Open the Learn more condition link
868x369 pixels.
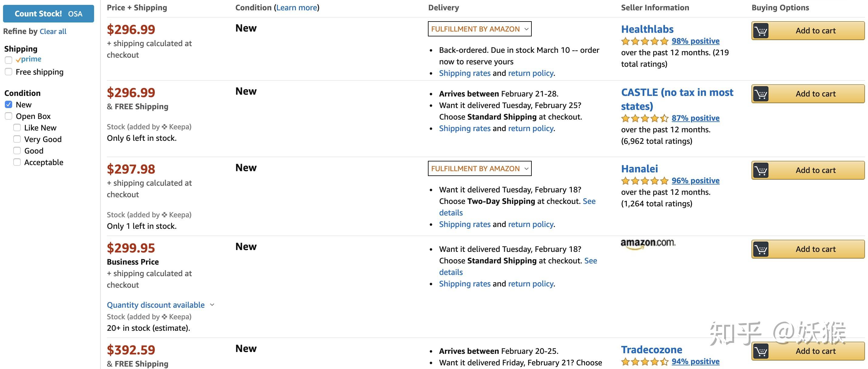coord(297,7)
